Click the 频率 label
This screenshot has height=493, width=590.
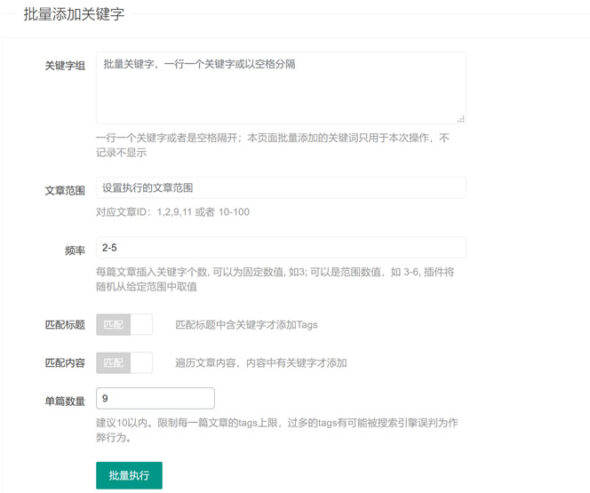point(75,251)
